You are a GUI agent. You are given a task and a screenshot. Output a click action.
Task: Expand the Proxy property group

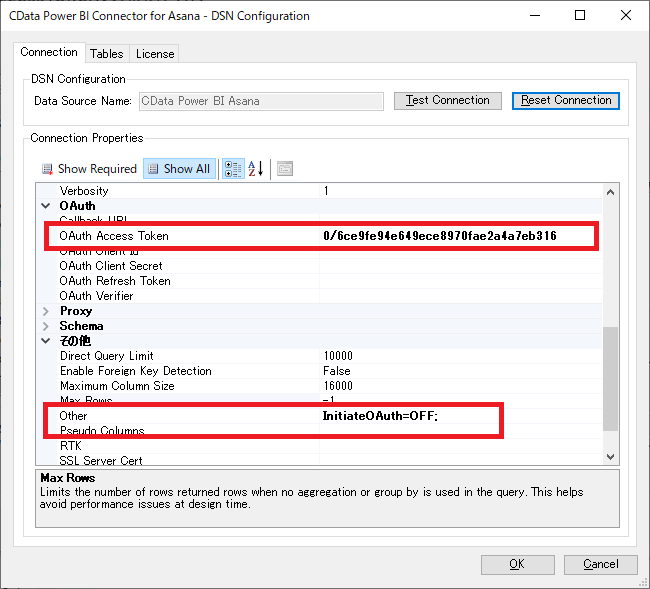(x=46, y=311)
